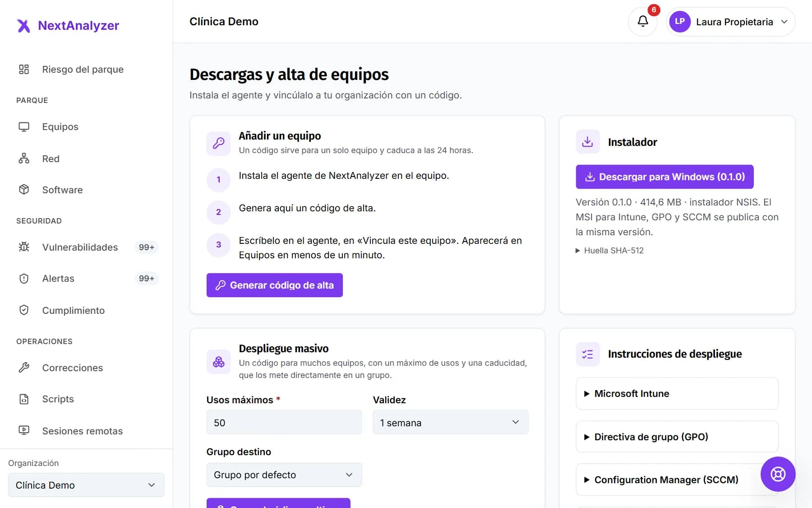This screenshot has height=508, width=812.
Task: Go to Riesgo del parque
Action: 83,69
